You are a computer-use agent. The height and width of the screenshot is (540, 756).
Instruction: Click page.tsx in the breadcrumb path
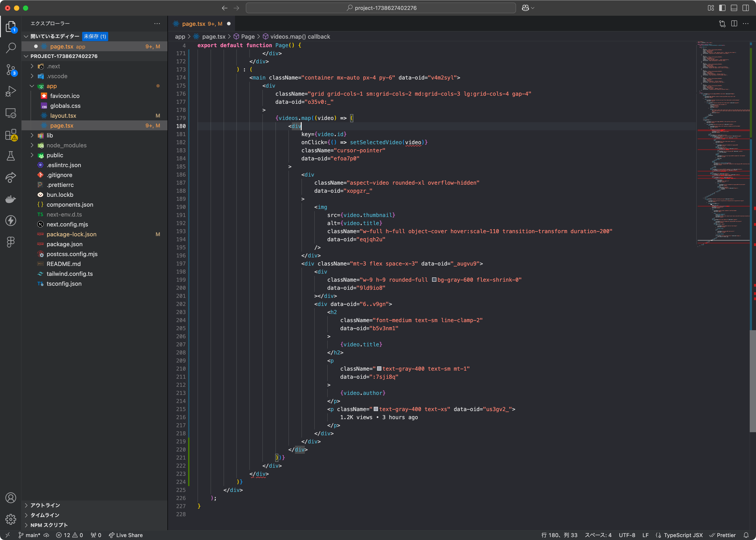(214, 37)
